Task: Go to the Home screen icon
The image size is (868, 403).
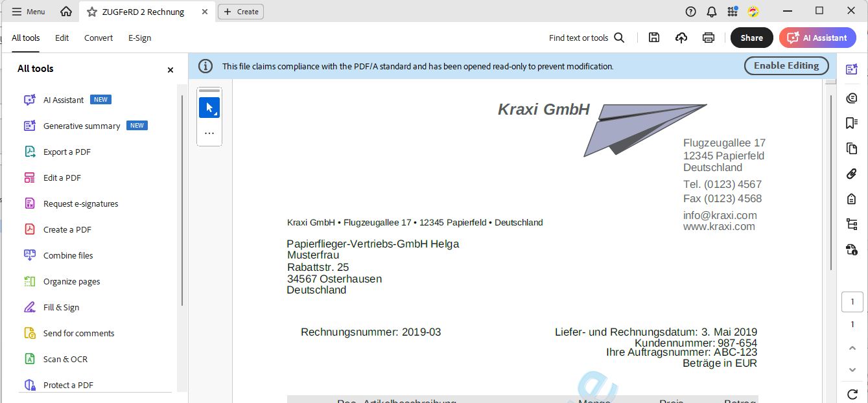Action: click(x=65, y=12)
